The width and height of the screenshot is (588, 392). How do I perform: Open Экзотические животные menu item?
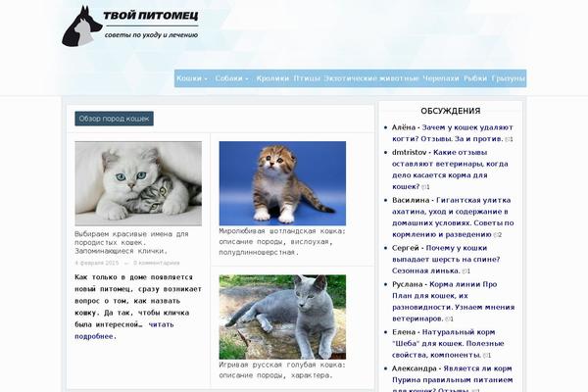tap(371, 78)
